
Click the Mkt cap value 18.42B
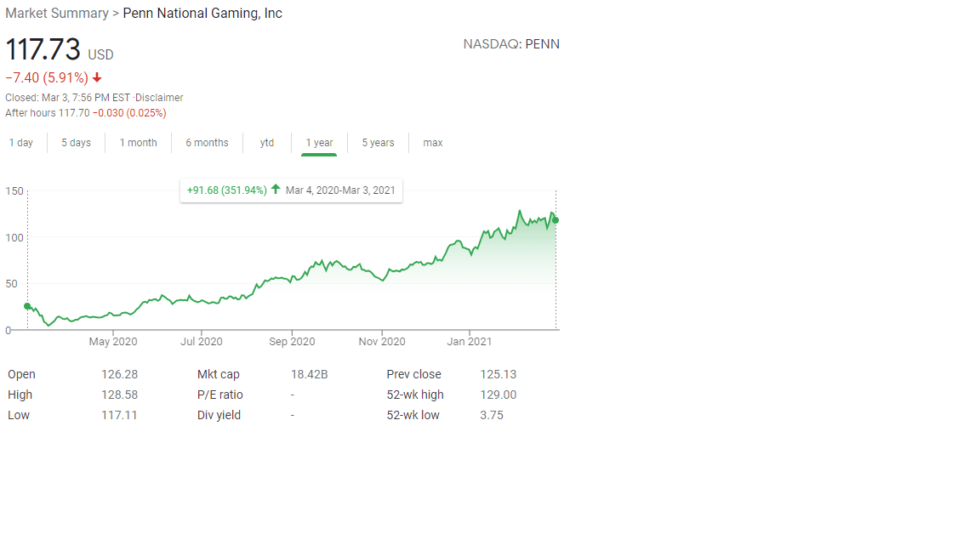(309, 374)
